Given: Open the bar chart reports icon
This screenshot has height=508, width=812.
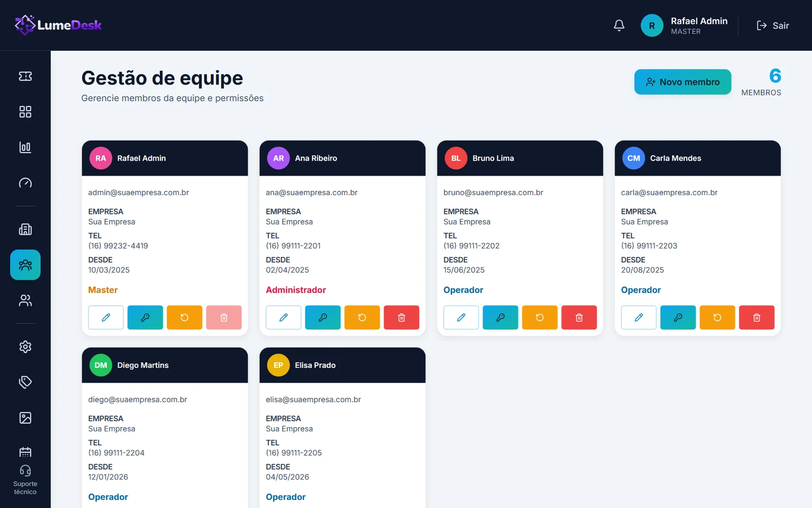Looking at the screenshot, I should pyautogui.click(x=25, y=147).
